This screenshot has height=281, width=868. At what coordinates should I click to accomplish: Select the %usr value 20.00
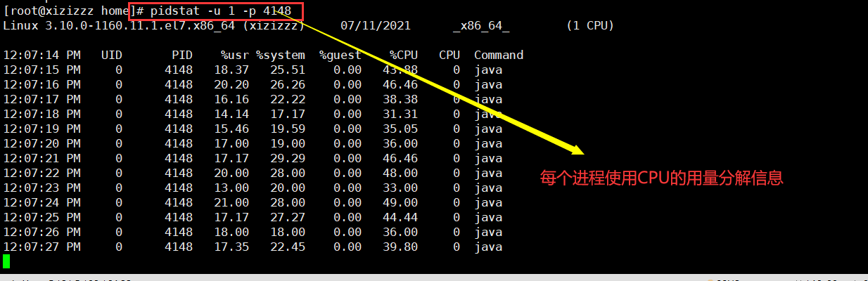pos(231,173)
